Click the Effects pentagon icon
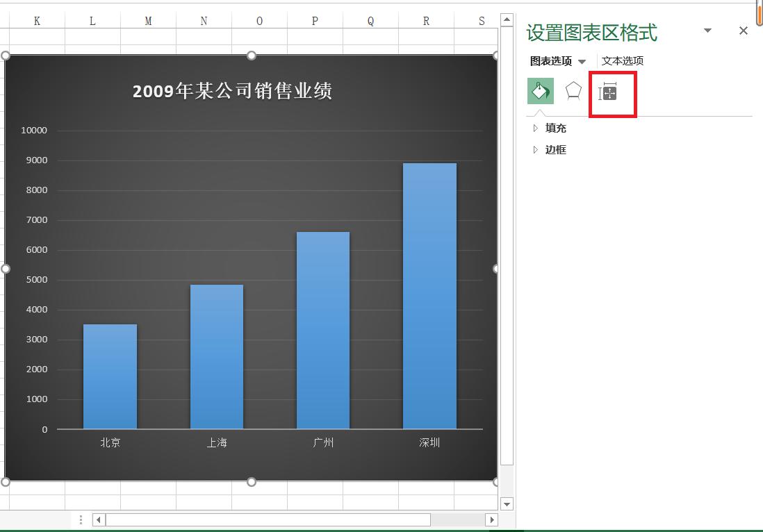Viewport: 763px width, 532px height. [x=573, y=91]
